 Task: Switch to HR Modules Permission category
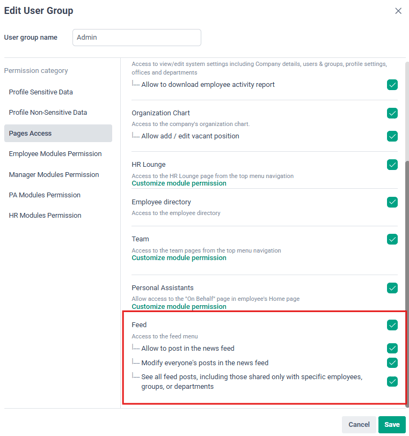pyautogui.click(x=45, y=215)
